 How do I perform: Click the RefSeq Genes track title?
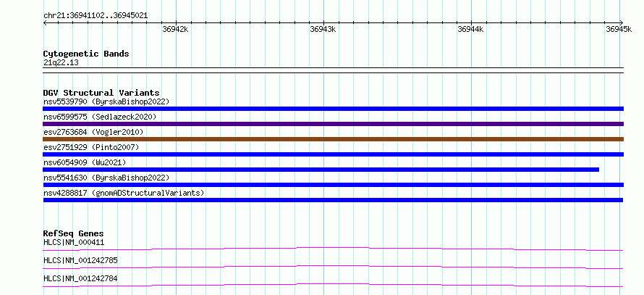[74, 233]
